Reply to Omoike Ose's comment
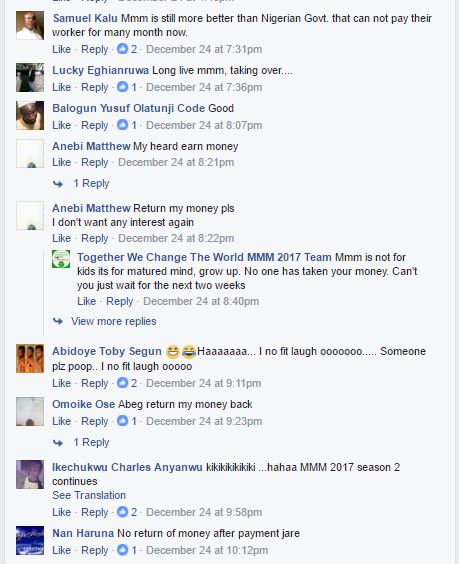Viewport: 459px width, 564px height. coord(95,421)
